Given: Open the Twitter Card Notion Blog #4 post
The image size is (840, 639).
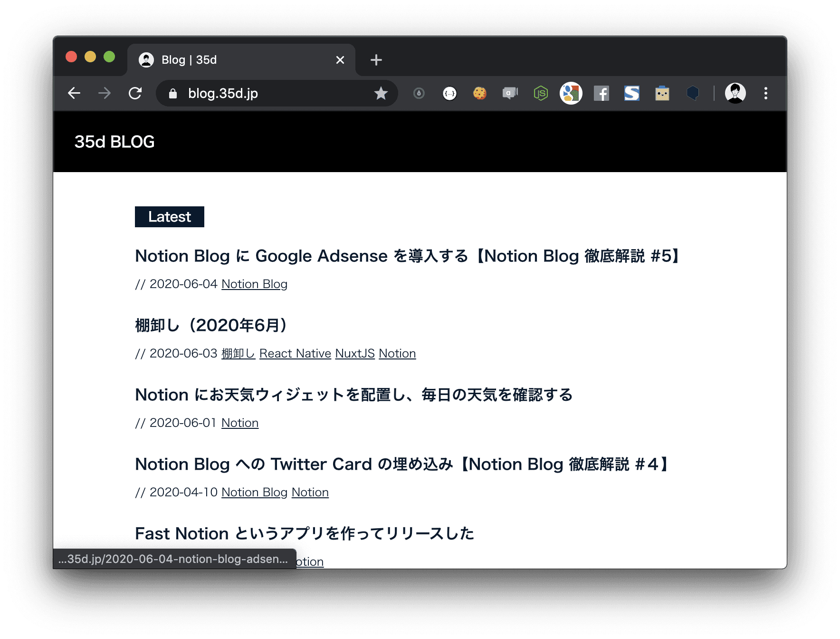Looking at the screenshot, I should pos(403,464).
